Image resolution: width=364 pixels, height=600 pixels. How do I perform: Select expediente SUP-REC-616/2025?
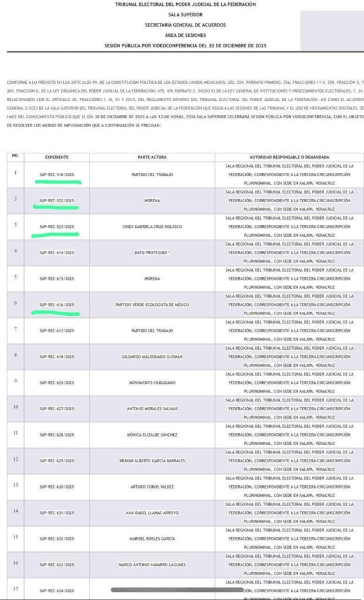point(57,305)
